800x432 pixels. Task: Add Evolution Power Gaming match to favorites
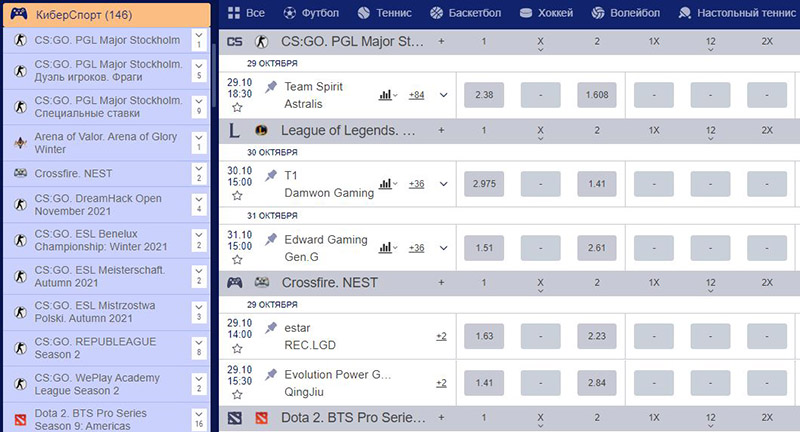(x=237, y=395)
